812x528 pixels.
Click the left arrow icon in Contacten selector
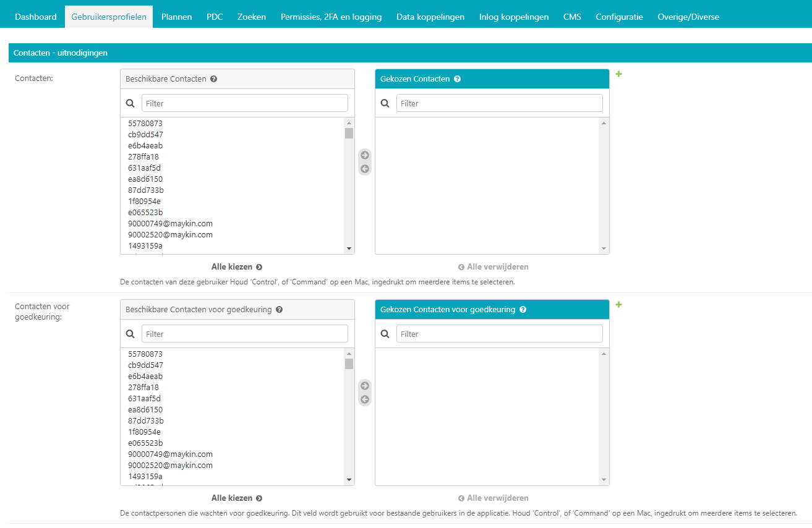365,169
